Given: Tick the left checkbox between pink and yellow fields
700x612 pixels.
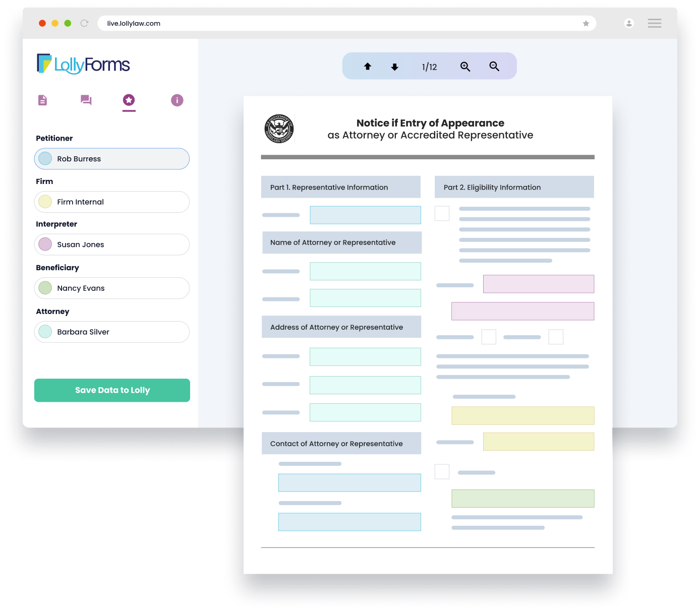Looking at the screenshot, I should click(489, 337).
